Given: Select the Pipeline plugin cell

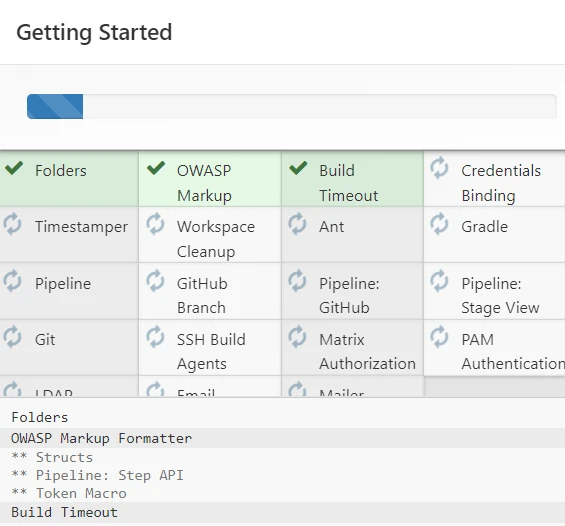Looking at the screenshot, I should coord(69,291).
